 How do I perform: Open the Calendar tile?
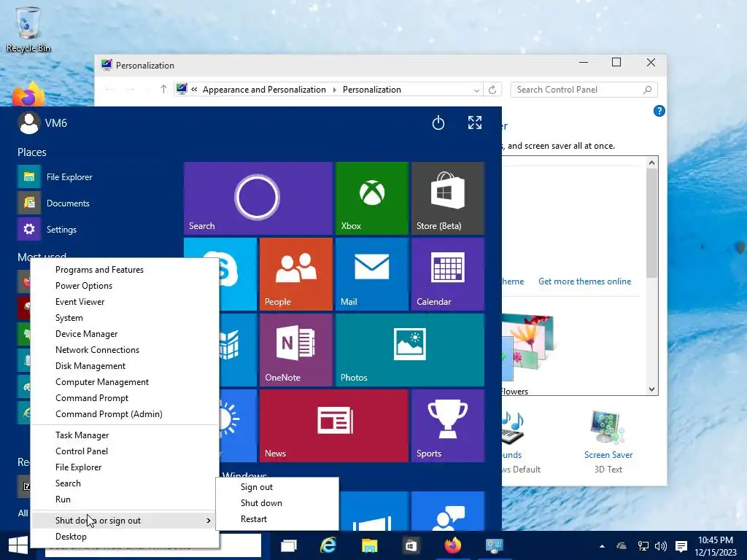point(448,274)
